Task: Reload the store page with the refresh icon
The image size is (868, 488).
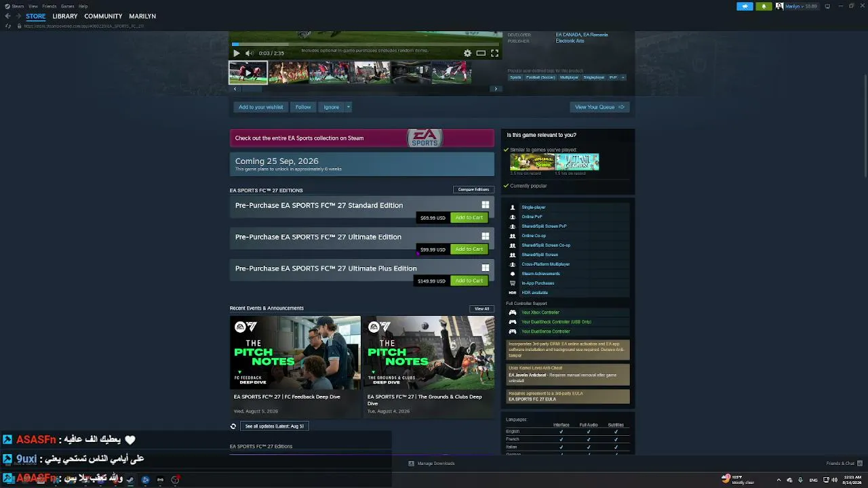Action: (x=8, y=26)
